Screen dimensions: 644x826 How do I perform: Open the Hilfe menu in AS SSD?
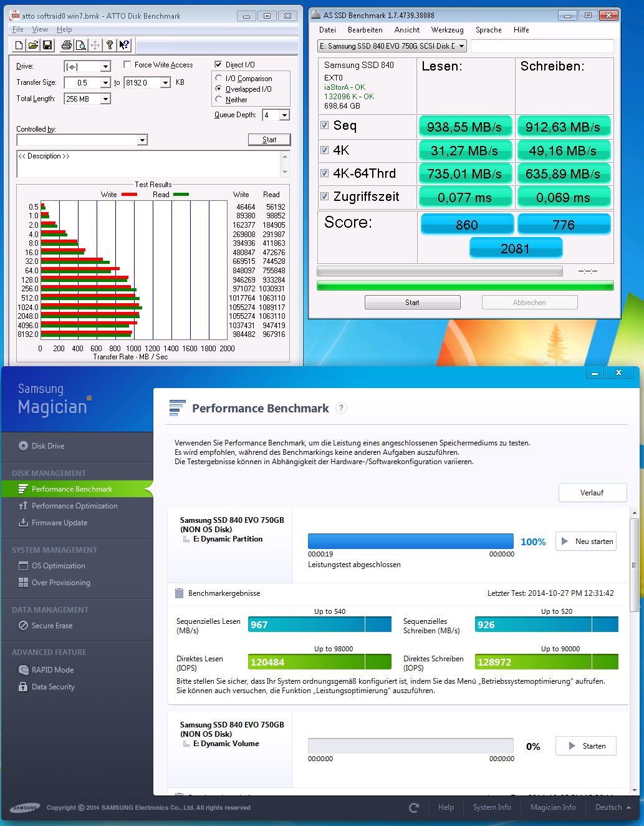[x=521, y=30]
